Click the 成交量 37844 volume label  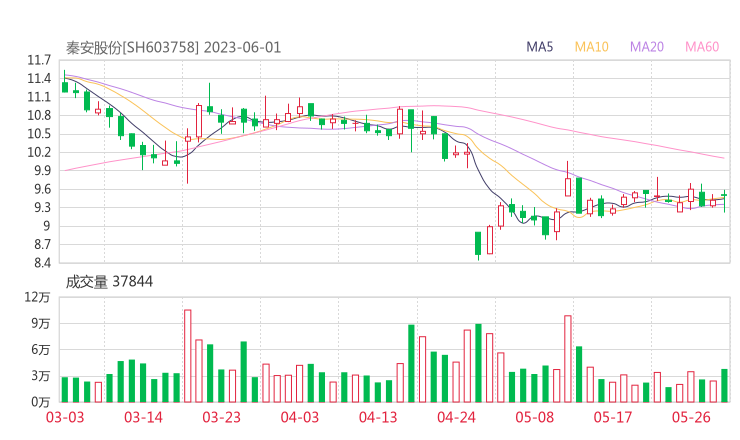109,282
